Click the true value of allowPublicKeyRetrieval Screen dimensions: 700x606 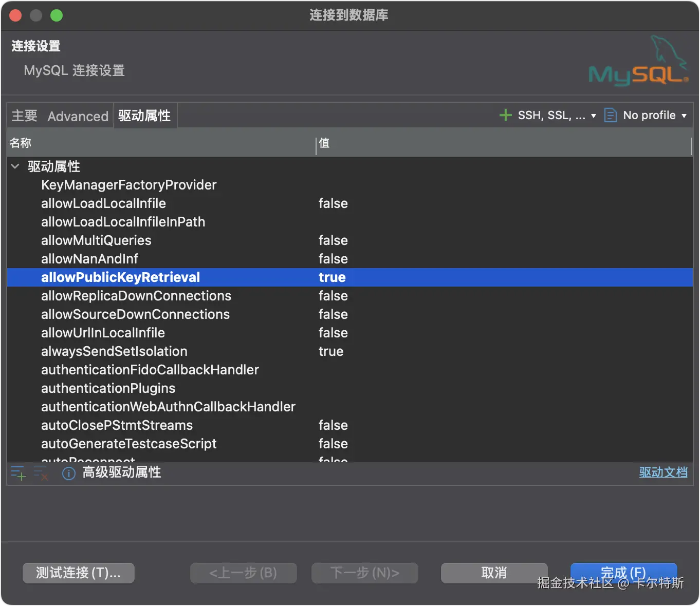coord(332,277)
